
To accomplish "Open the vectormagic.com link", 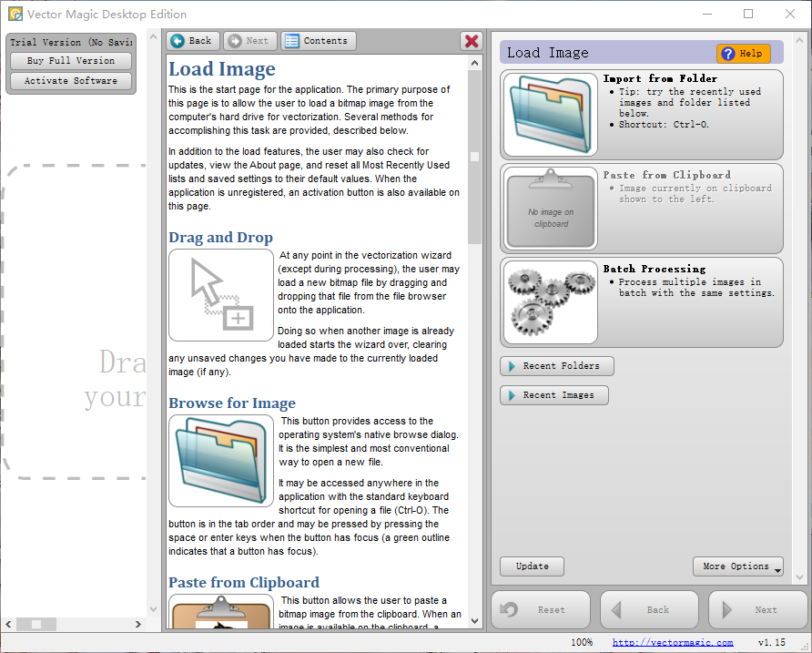I will 673,643.
